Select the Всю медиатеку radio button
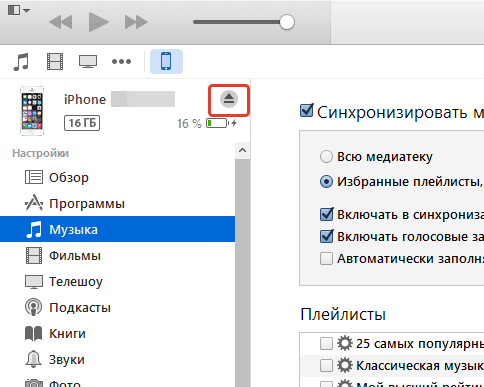 coord(326,156)
